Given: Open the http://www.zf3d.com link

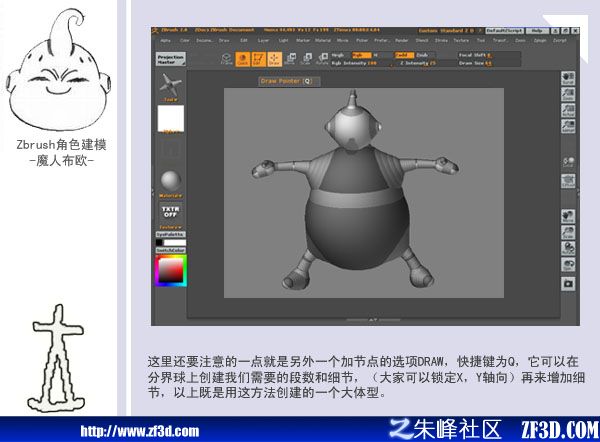Looking at the screenshot, I should point(140,431).
